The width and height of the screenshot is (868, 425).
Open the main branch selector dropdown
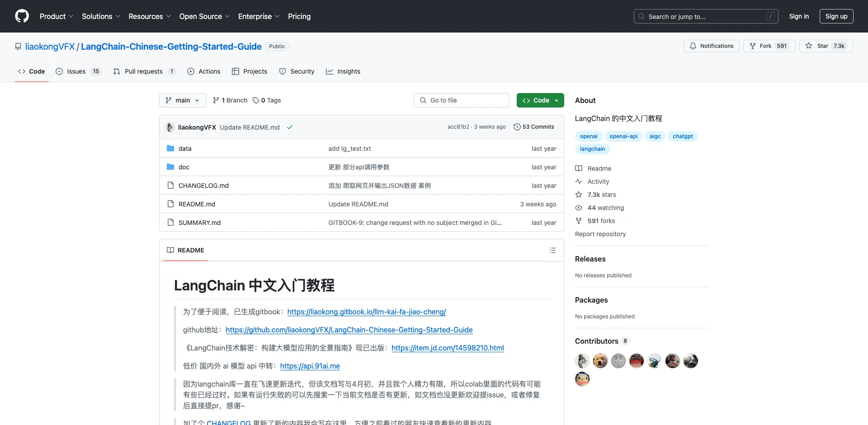point(183,100)
